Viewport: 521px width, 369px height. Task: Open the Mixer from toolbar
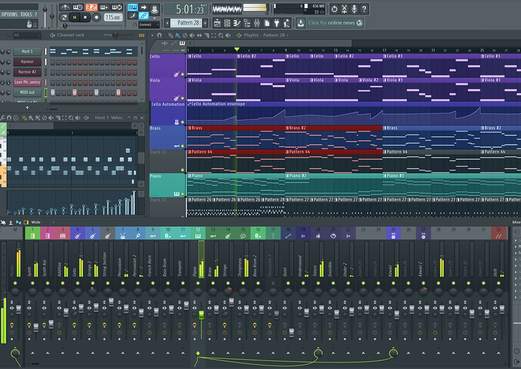(257, 23)
